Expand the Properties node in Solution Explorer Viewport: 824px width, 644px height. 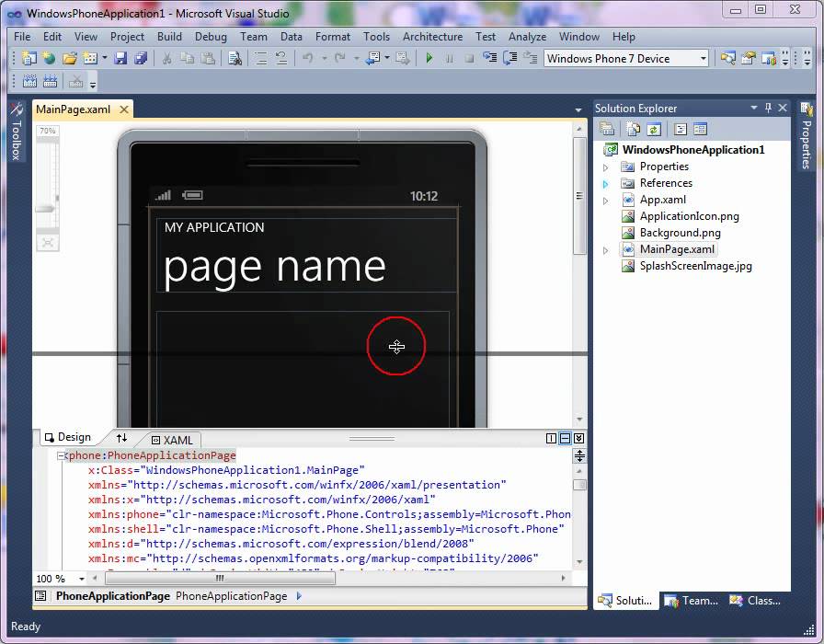tap(605, 167)
